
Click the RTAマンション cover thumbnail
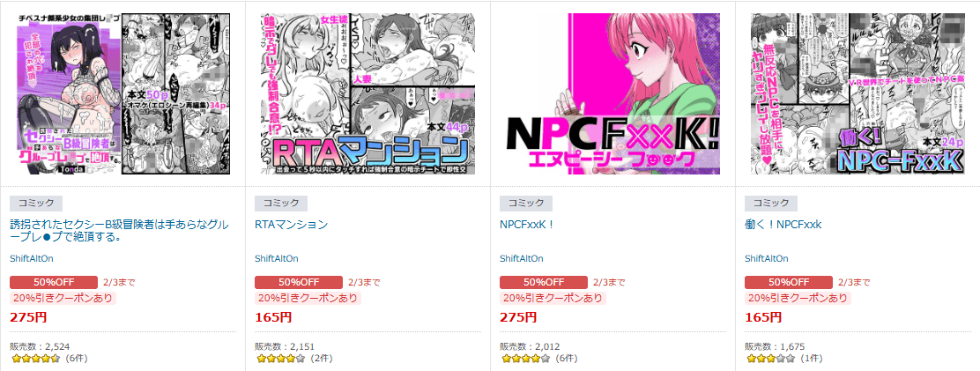(x=367, y=93)
